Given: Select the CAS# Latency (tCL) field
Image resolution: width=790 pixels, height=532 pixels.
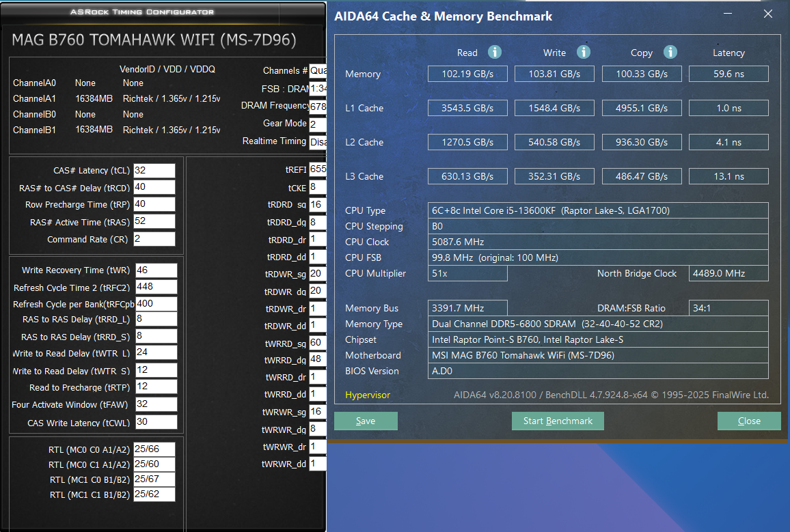Looking at the screenshot, I should tap(154, 170).
